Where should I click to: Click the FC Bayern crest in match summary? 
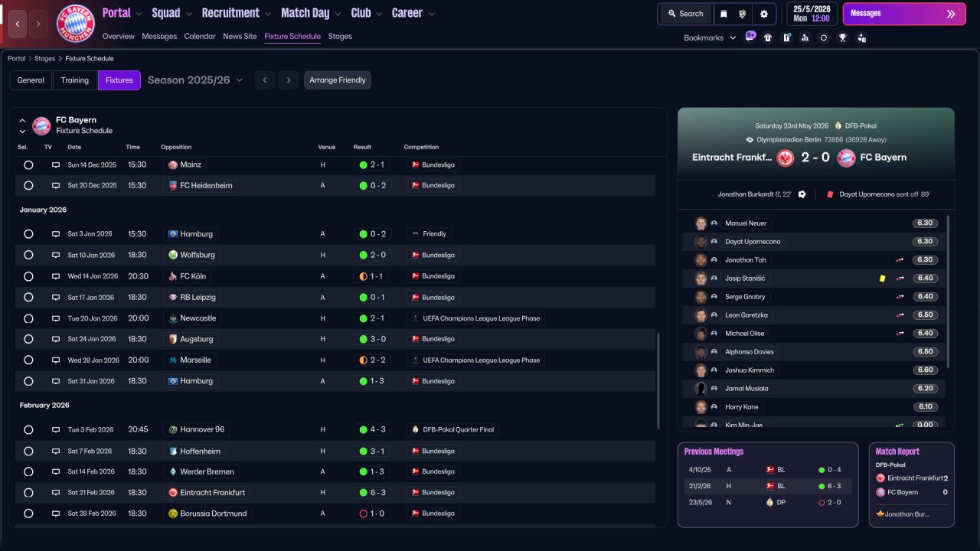click(x=846, y=158)
